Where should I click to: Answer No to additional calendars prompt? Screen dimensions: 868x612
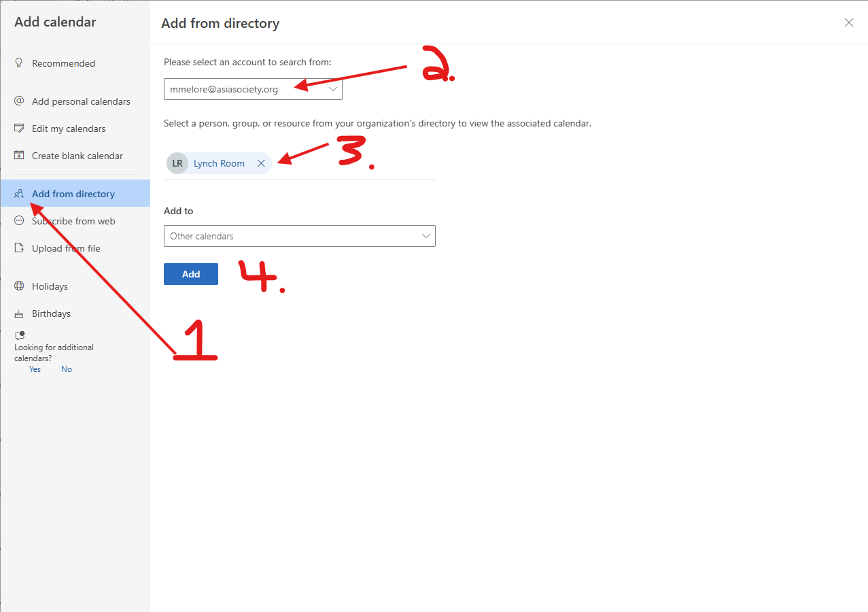67,369
